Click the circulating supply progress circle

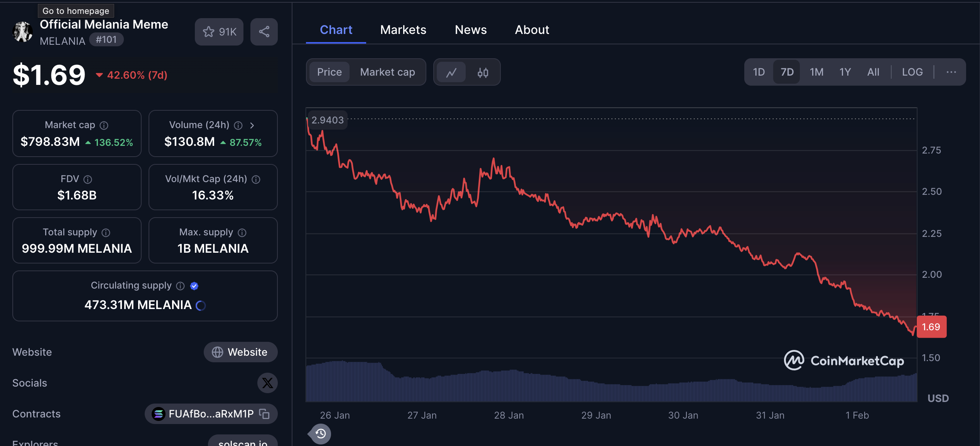201,306
